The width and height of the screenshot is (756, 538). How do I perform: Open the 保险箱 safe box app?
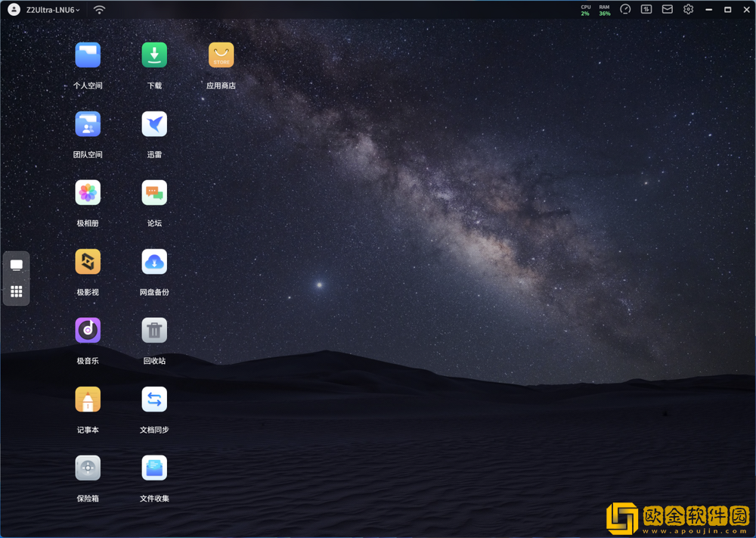(x=88, y=468)
